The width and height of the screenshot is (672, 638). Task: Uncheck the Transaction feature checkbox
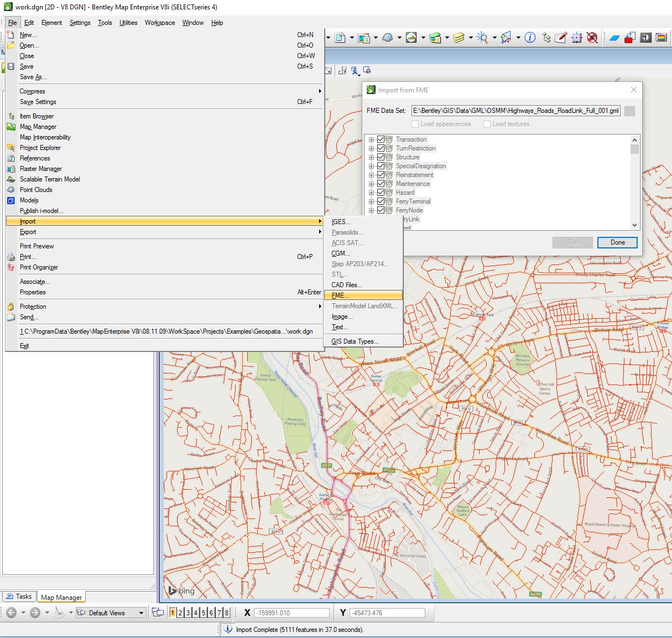(381, 139)
